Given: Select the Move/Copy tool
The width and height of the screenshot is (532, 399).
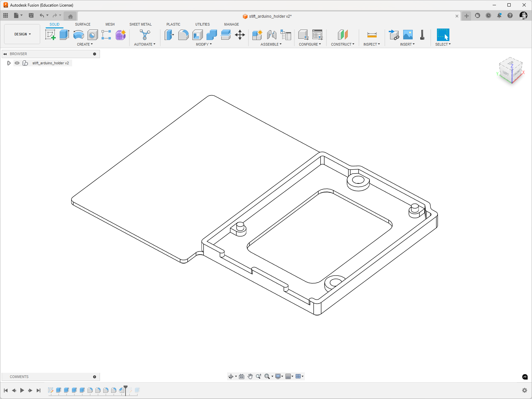Looking at the screenshot, I should (x=240, y=35).
